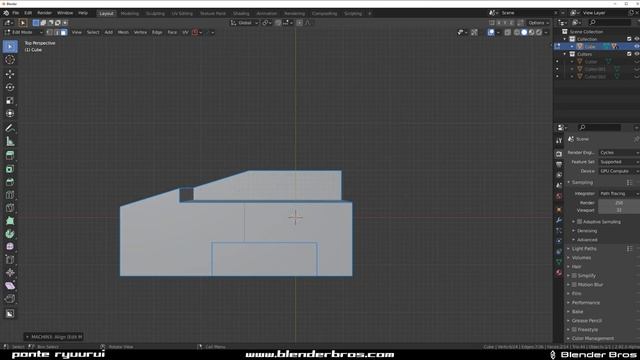Toggle X-ray view
The height and width of the screenshot is (360, 640).
pos(507,32)
